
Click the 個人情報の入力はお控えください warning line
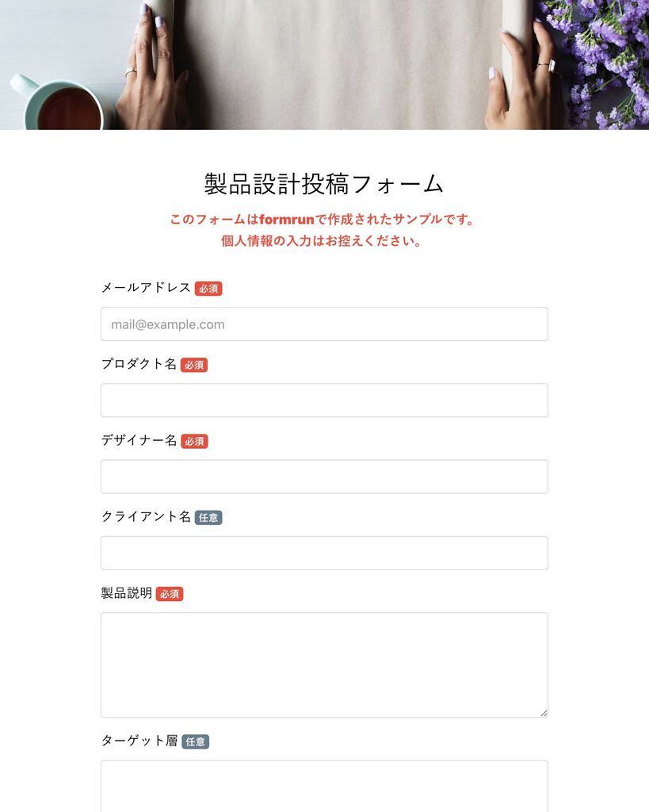pos(322,241)
